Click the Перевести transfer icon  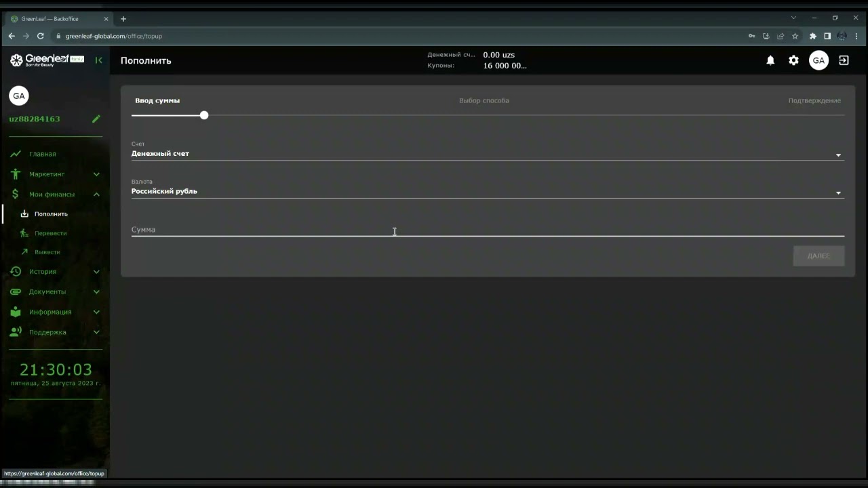coord(24,233)
